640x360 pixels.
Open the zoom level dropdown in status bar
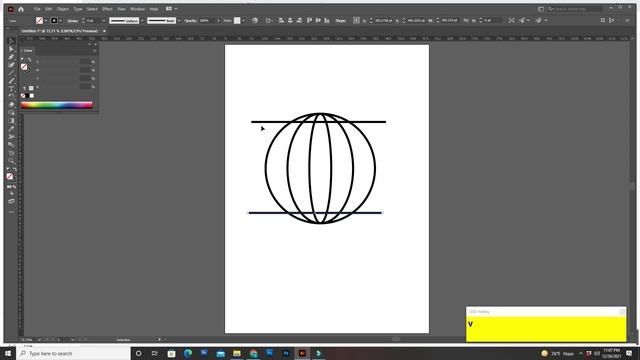click(39, 340)
